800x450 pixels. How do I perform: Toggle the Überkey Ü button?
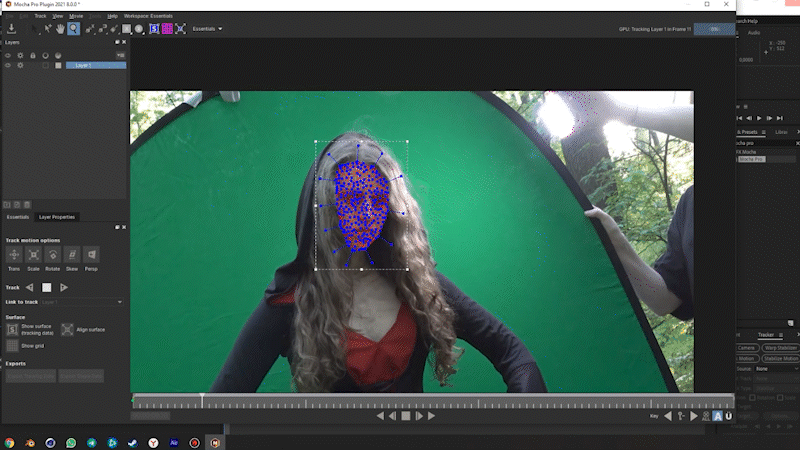click(x=729, y=416)
